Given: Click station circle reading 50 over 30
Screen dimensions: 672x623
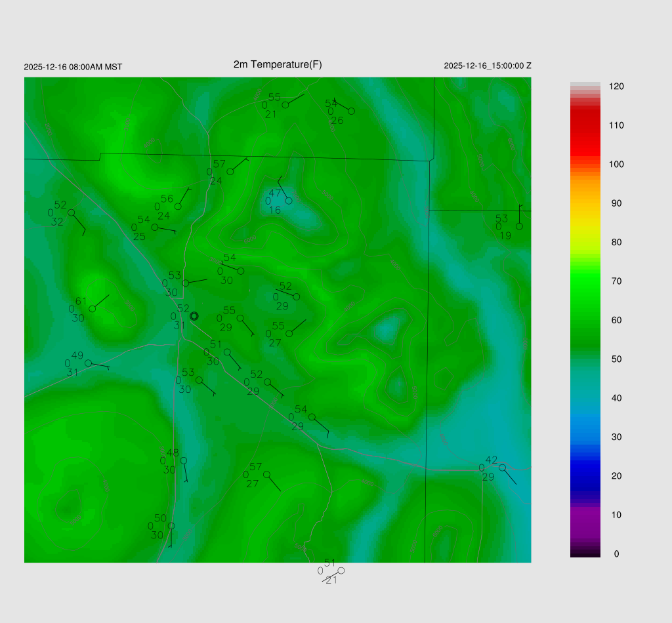Looking at the screenshot, I should pos(171,526).
